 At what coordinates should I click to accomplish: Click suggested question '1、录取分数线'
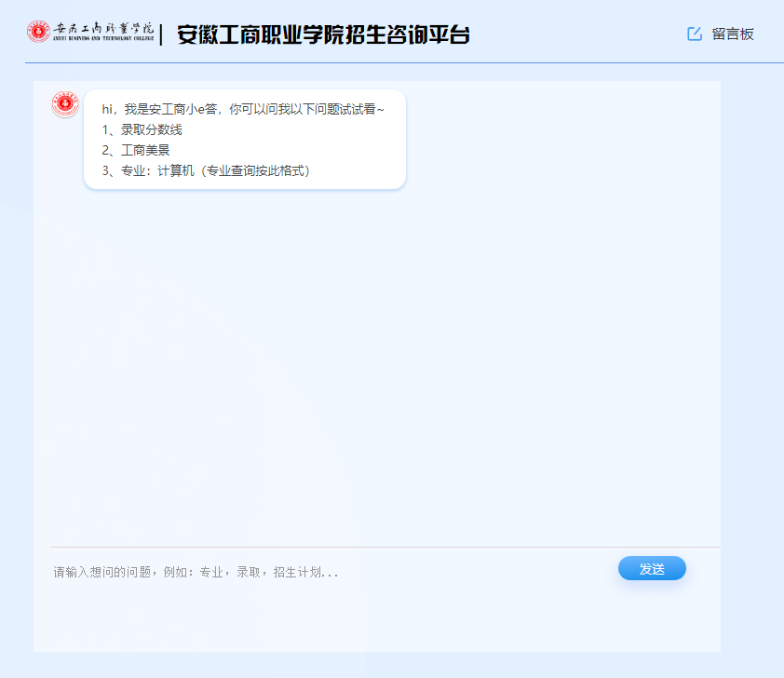(142, 130)
